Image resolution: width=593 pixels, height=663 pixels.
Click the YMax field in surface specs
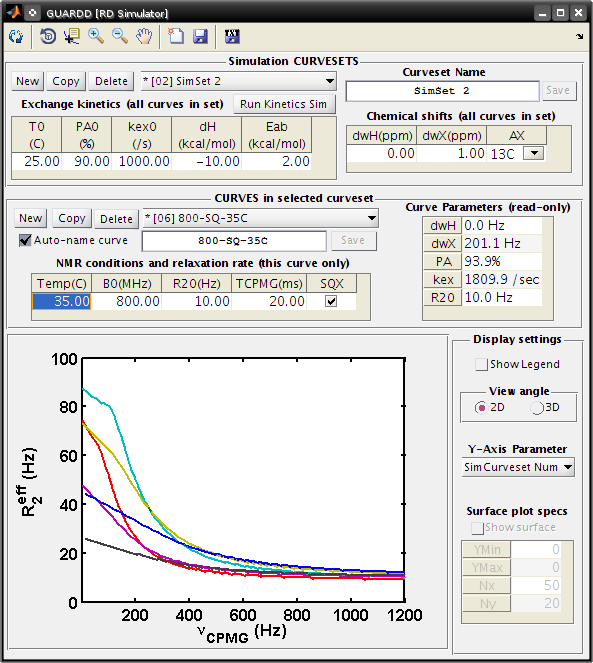536,567
